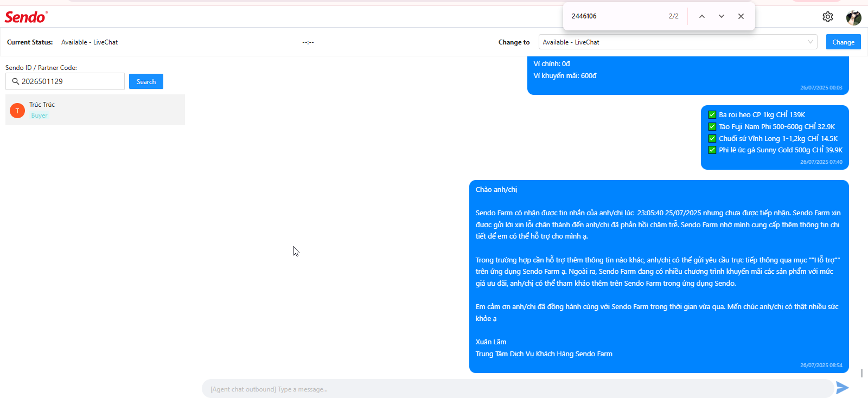Image resolution: width=868 pixels, height=398 pixels.
Task: Click the green check beside Táo Fuji Nam Phi
Action: coord(712,126)
